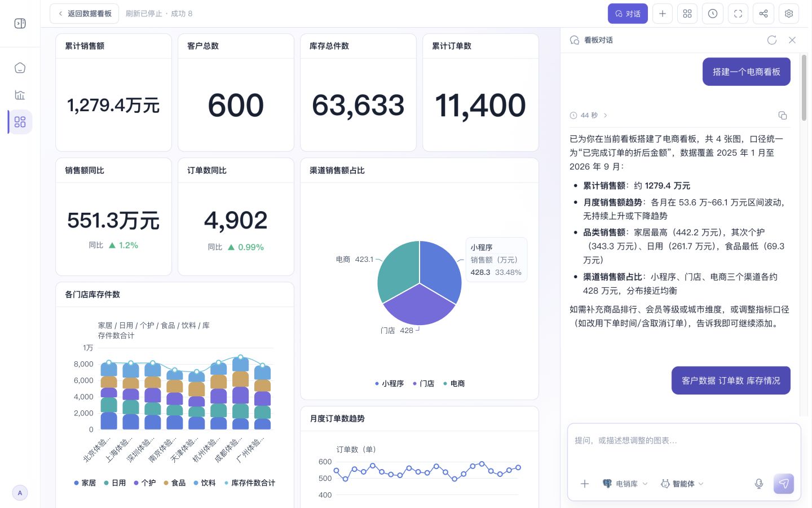
Task: Add attachment with plus in chat box
Action: 585,484
